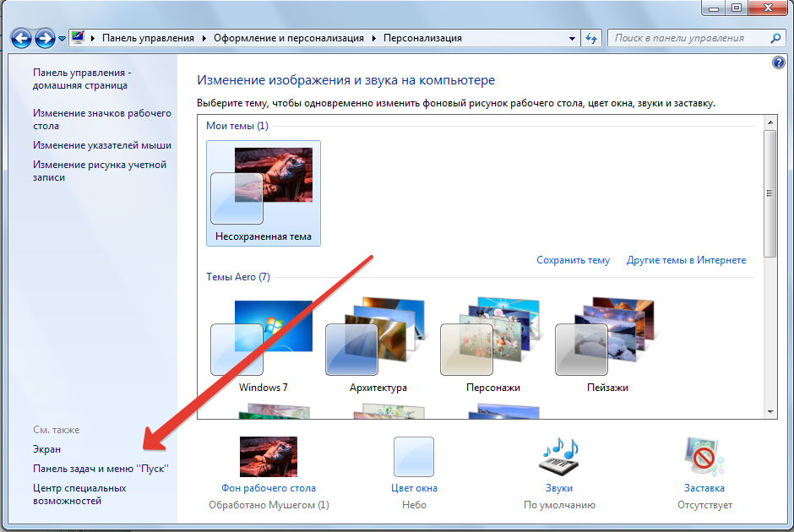794x532 pixels.
Task: Open Изменение рисунка учетной записи
Action: (x=100, y=171)
